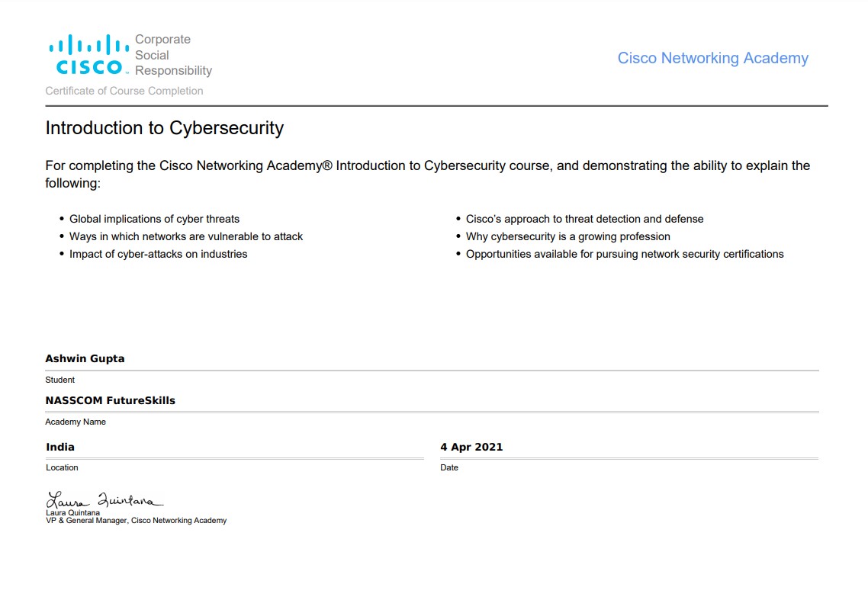Click the Laura Quintana handwritten signature
The width and height of the screenshot is (868, 613).
pos(104,499)
